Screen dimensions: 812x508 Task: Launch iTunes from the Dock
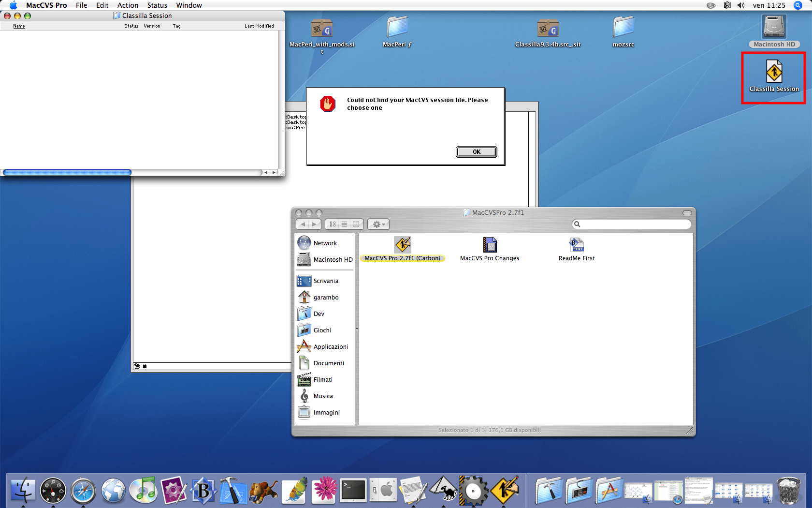144,491
